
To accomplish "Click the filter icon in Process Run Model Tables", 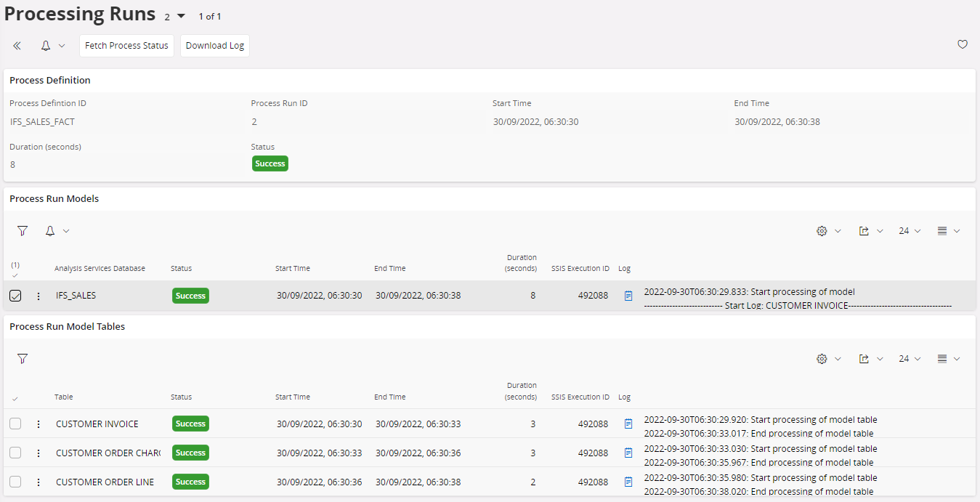I will pyautogui.click(x=22, y=358).
